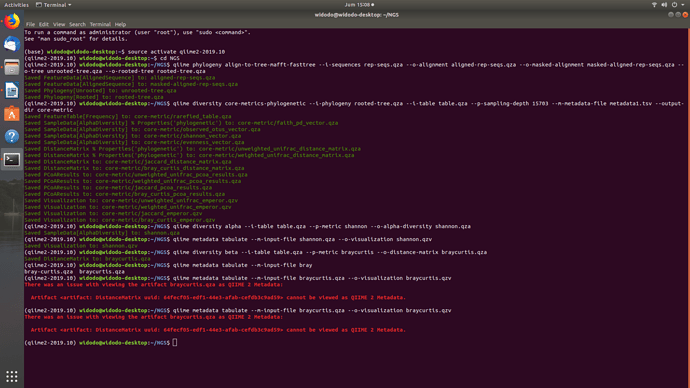Open the Edit menu
The image size is (690, 388).
[x=44, y=24]
